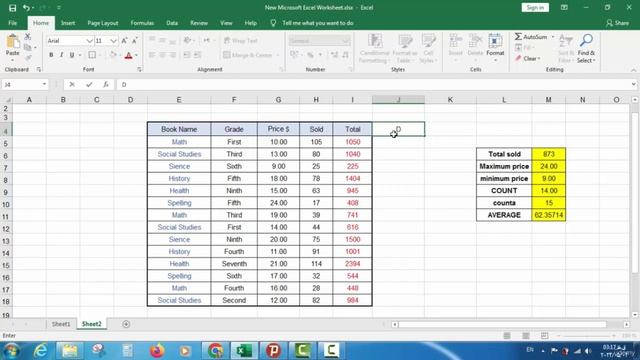
Task: Open the View tab
Action: click(226, 23)
